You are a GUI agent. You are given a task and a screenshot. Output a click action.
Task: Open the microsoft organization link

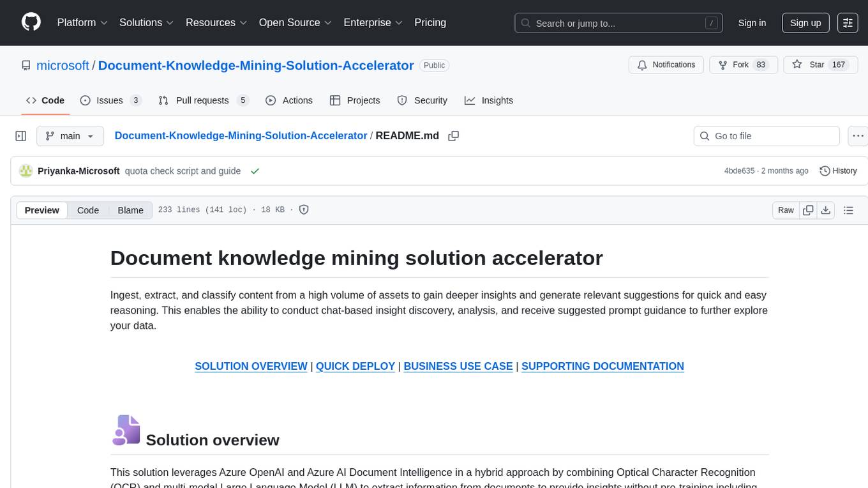tap(63, 65)
